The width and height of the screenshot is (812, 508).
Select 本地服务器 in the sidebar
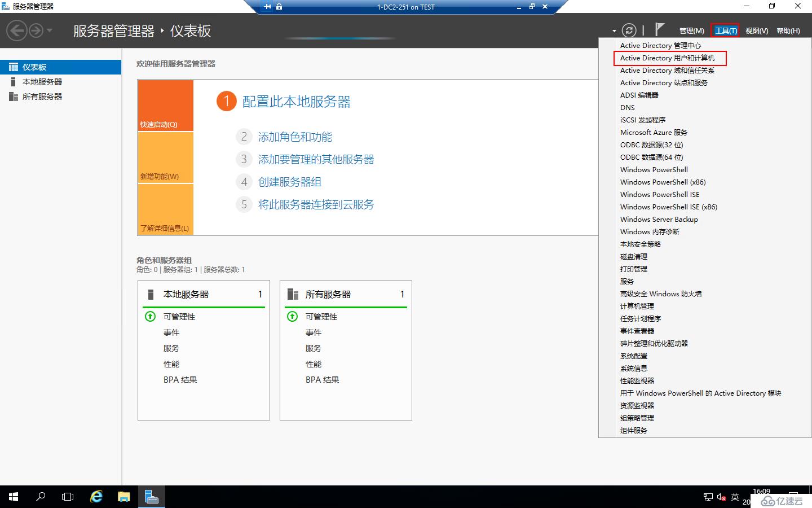60,82
